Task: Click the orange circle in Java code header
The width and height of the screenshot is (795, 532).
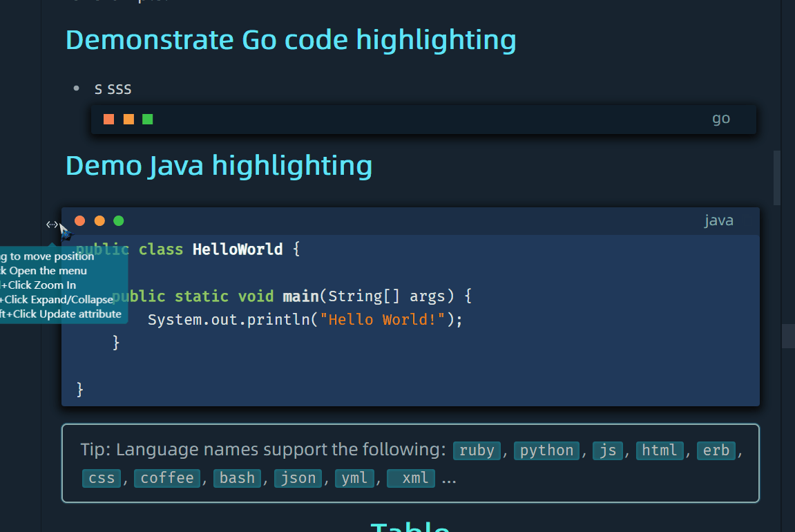Action: pyautogui.click(x=99, y=221)
